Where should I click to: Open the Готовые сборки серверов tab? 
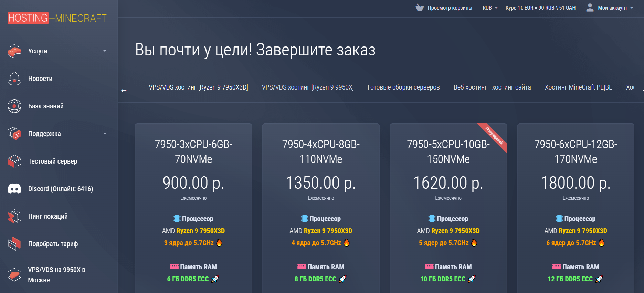pyautogui.click(x=404, y=87)
